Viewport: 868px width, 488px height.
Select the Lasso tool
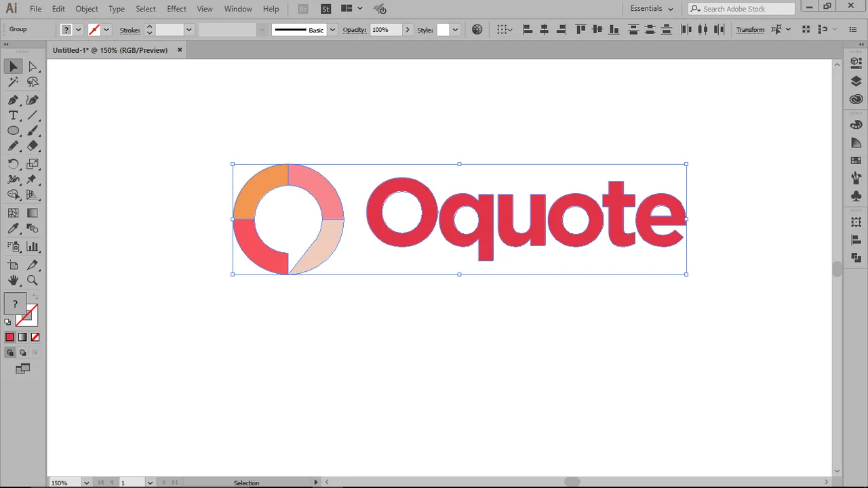click(33, 82)
